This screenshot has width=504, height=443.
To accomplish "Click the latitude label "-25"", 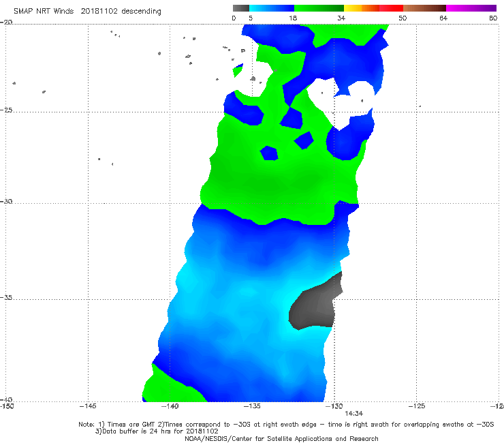I will 6,110.
